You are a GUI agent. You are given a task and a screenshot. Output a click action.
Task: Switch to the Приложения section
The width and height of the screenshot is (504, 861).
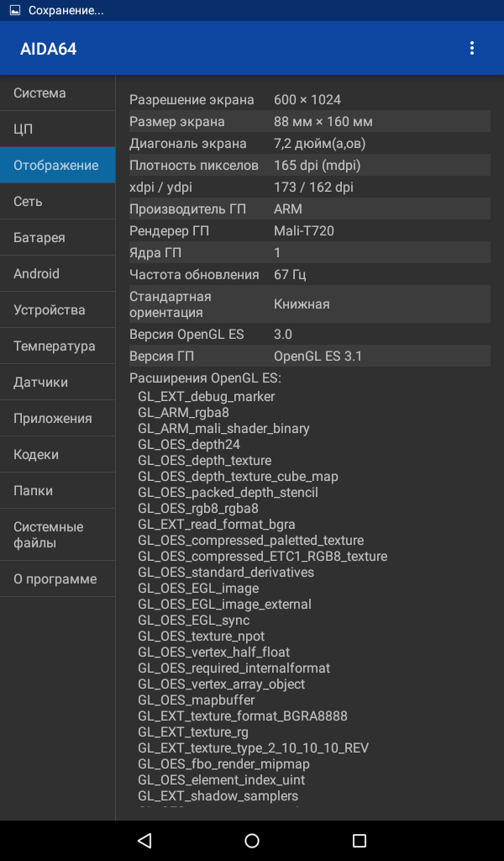(58, 419)
